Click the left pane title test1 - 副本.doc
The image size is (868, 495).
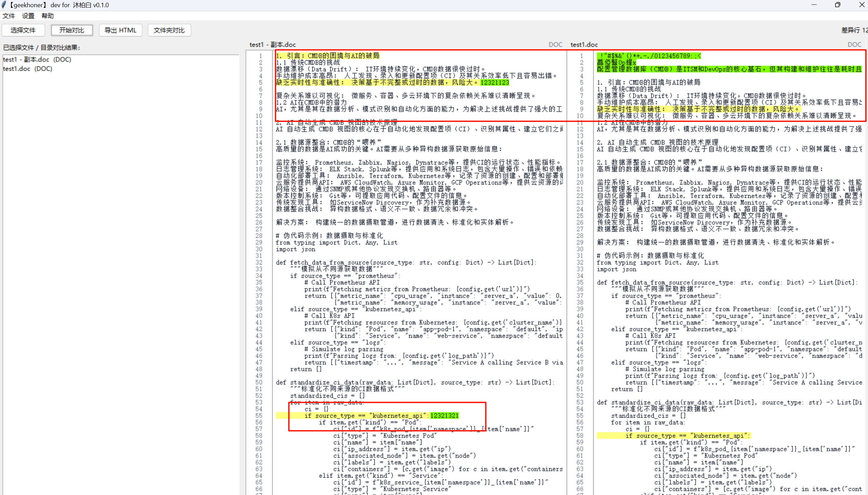pyautogui.click(x=272, y=44)
